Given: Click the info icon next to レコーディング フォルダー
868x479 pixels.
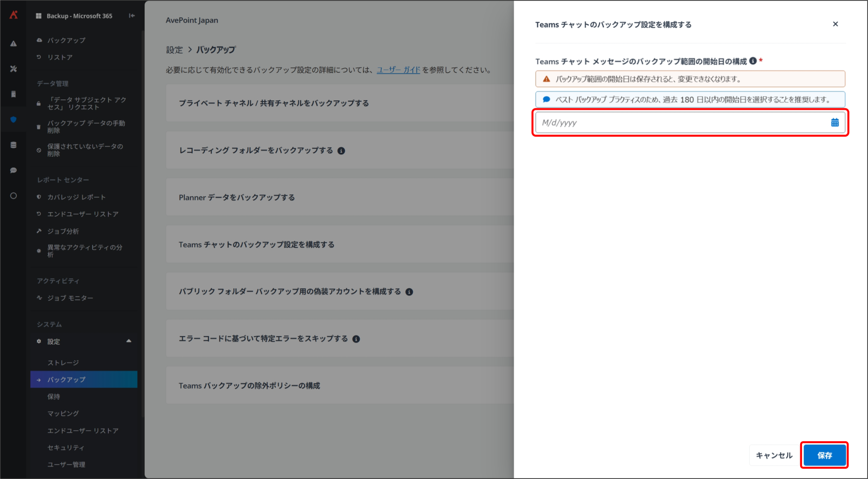Looking at the screenshot, I should [341, 151].
